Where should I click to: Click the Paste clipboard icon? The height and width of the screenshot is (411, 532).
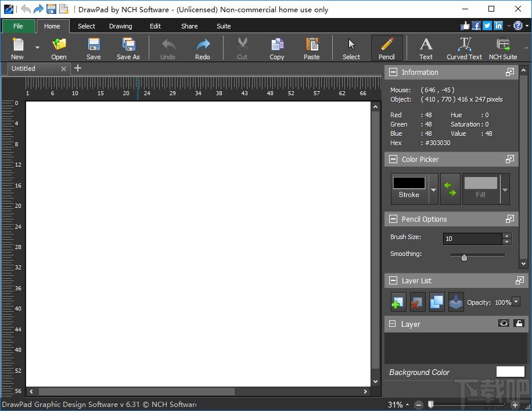pos(311,48)
